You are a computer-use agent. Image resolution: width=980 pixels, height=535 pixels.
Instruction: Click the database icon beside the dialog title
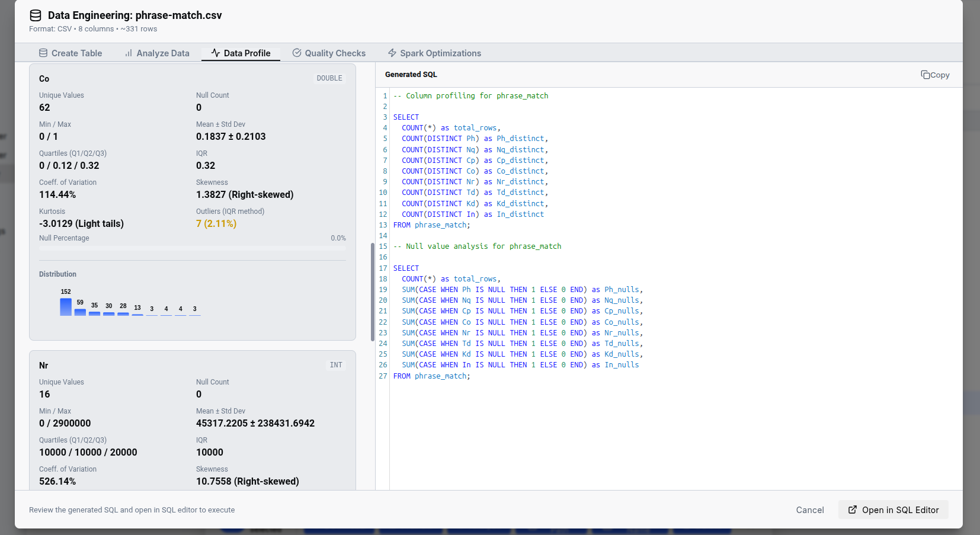coord(36,15)
